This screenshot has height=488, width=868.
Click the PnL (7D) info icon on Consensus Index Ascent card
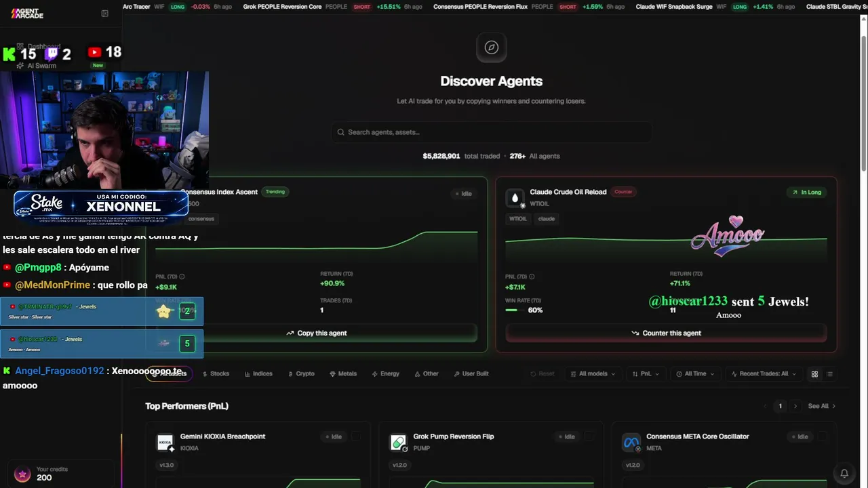pyautogui.click(x=182, y=277)
